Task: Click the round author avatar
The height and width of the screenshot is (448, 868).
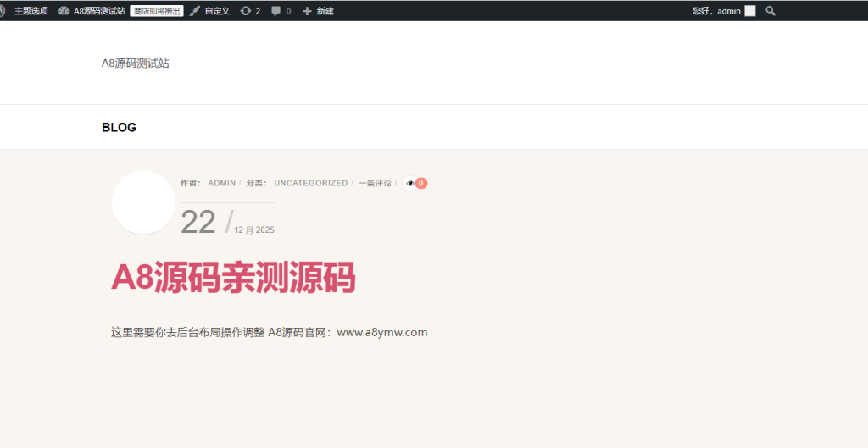Action: click(143, 202)
